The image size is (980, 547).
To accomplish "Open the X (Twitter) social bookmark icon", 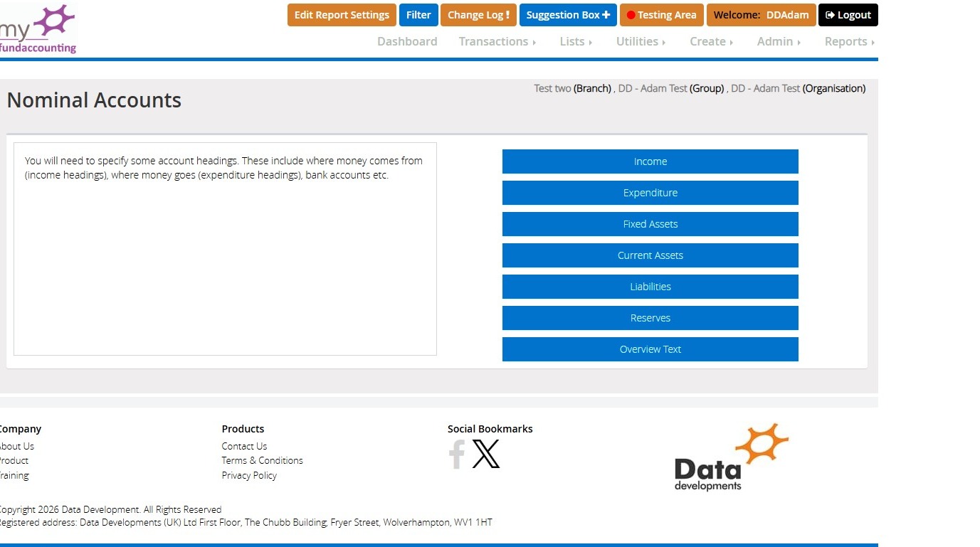I will coord(486,454).
